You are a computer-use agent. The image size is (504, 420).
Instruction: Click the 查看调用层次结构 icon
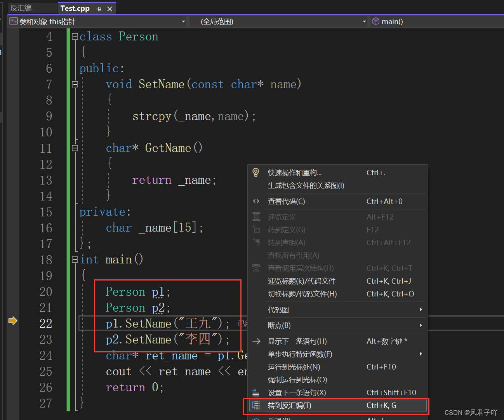point(256,268)
